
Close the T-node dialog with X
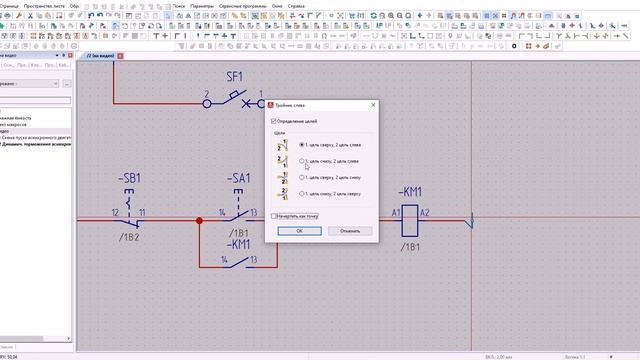(373, 105)
